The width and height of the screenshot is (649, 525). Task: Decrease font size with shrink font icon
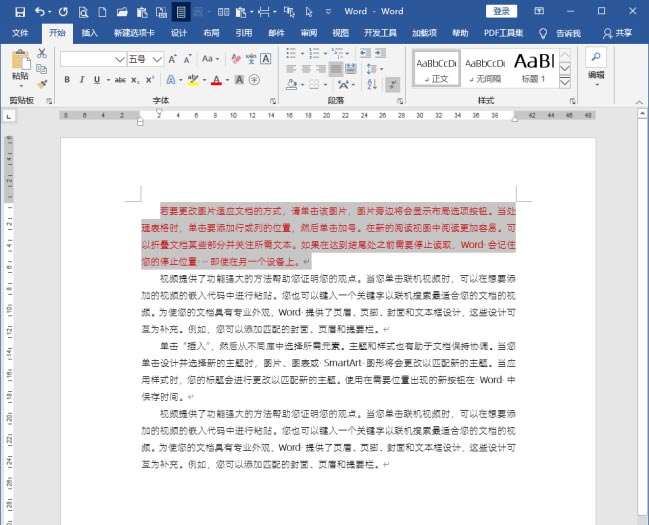point(187,59)
